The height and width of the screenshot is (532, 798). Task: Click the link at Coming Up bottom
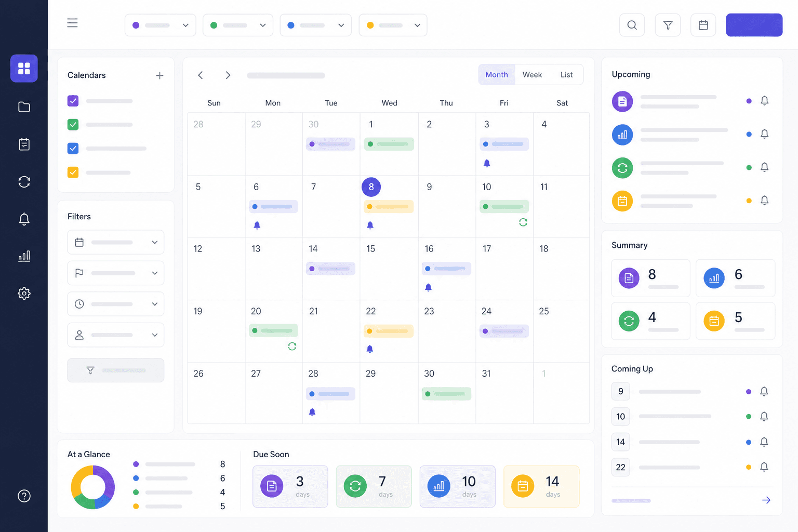coord(631,501)
